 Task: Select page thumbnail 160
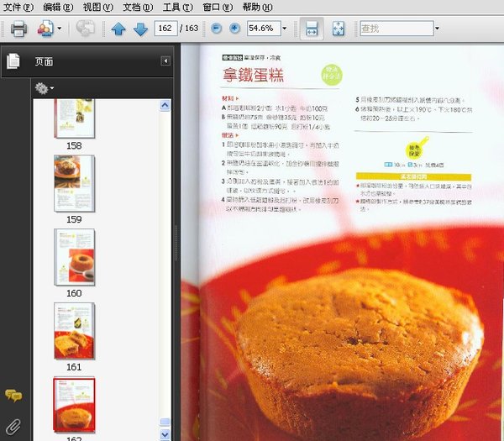(74, 257)
